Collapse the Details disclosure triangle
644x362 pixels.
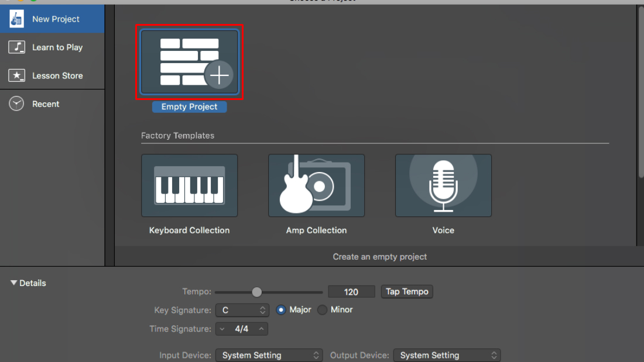tap(13, 283)
